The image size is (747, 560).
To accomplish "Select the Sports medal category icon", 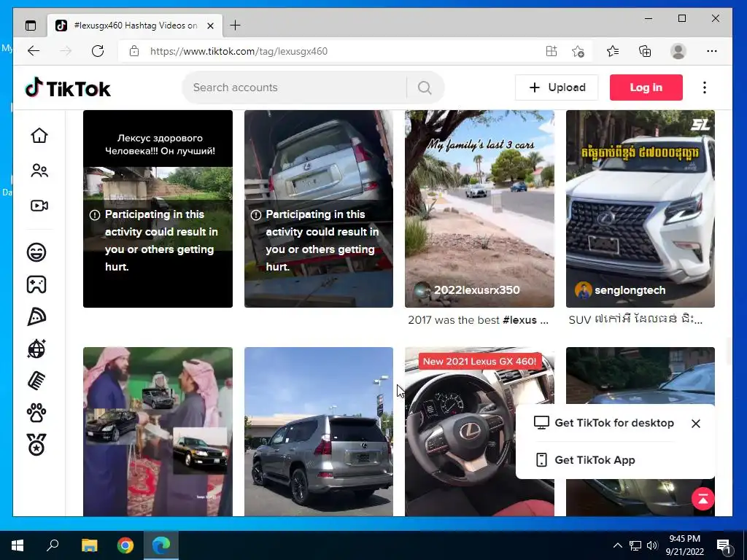I will click(x=36, y=445).
